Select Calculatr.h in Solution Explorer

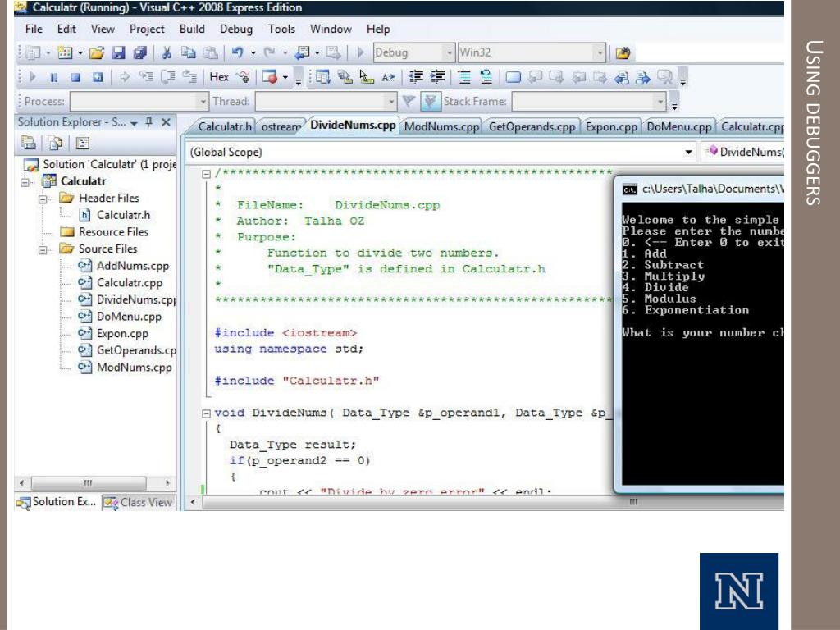point(123,215)
